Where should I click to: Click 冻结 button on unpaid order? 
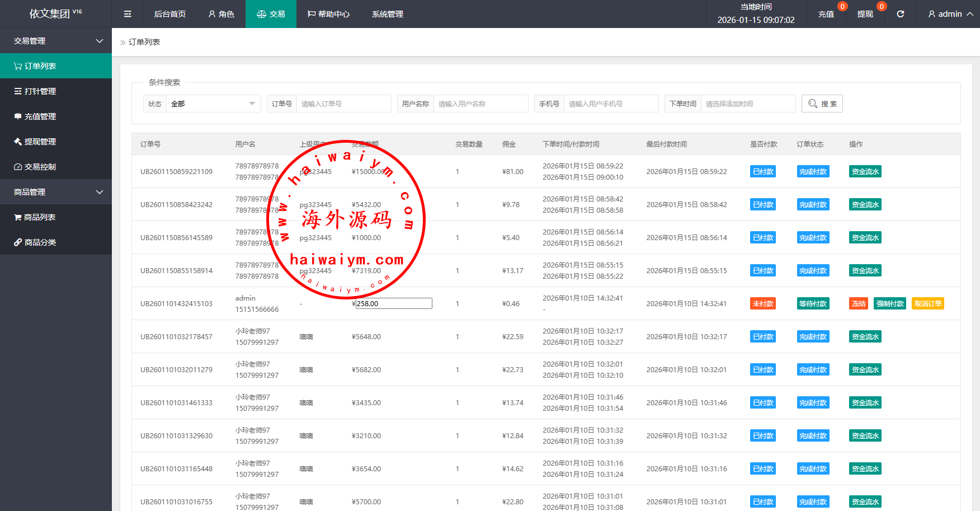tap(859, 304)
